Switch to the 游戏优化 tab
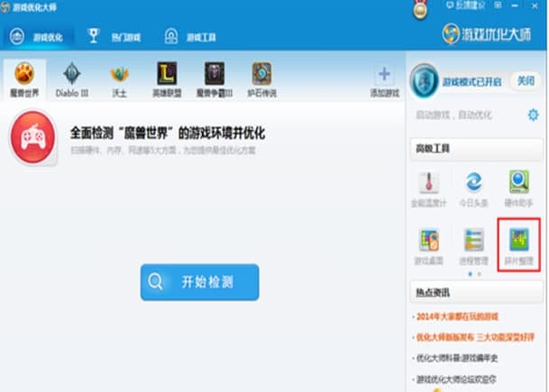 [x=37, y=37]
